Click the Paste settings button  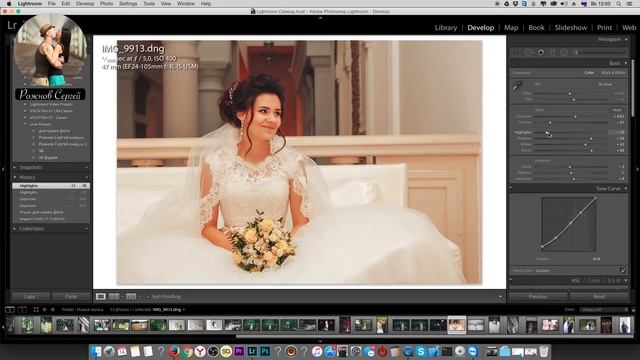(71, 297)
